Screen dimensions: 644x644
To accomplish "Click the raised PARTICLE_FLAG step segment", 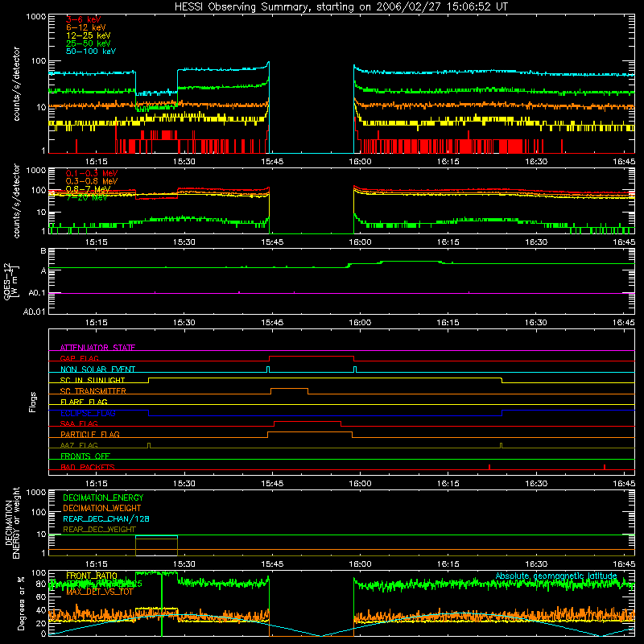I will [x=310, y=432].
